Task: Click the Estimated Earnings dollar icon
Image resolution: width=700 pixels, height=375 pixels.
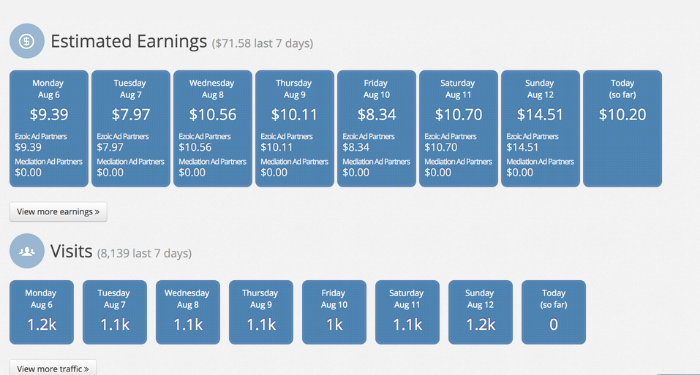Action: tap(27, 41)
